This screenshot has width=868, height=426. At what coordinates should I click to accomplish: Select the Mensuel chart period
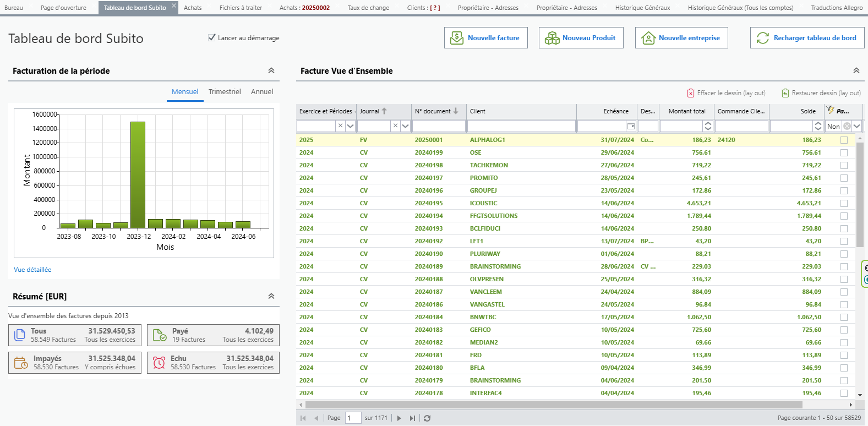tap(185, 92)
